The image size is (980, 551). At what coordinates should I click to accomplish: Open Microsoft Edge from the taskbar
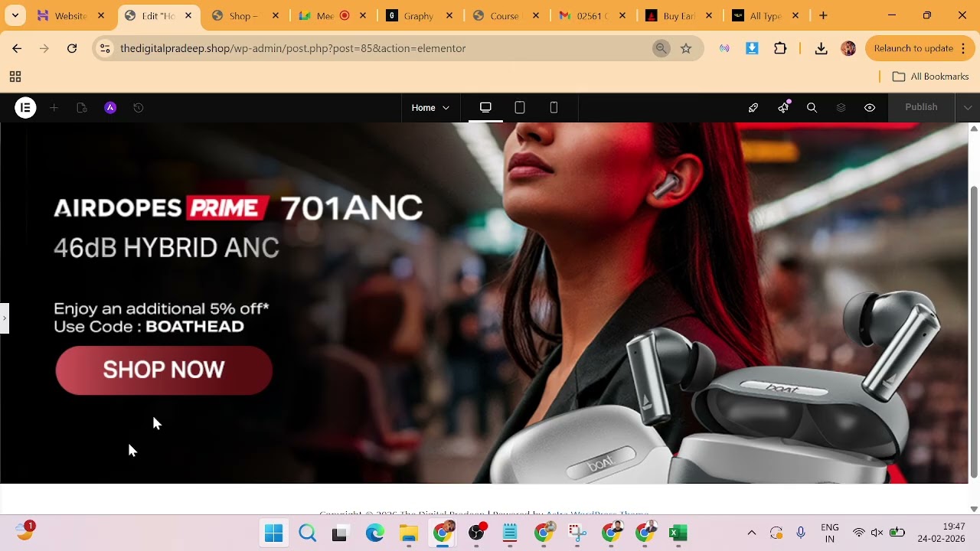[x=375, y=533]
